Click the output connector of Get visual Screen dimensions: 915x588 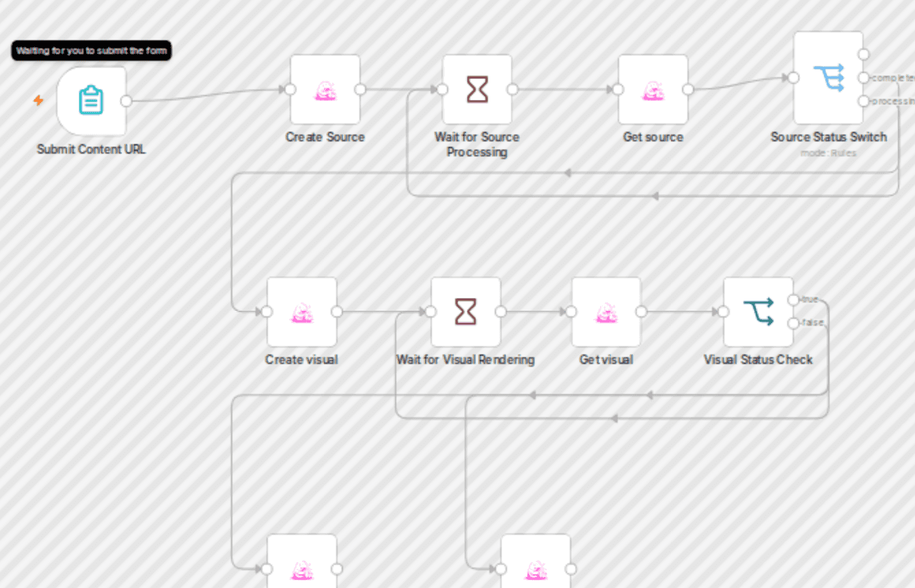click(x=642, y=312)
